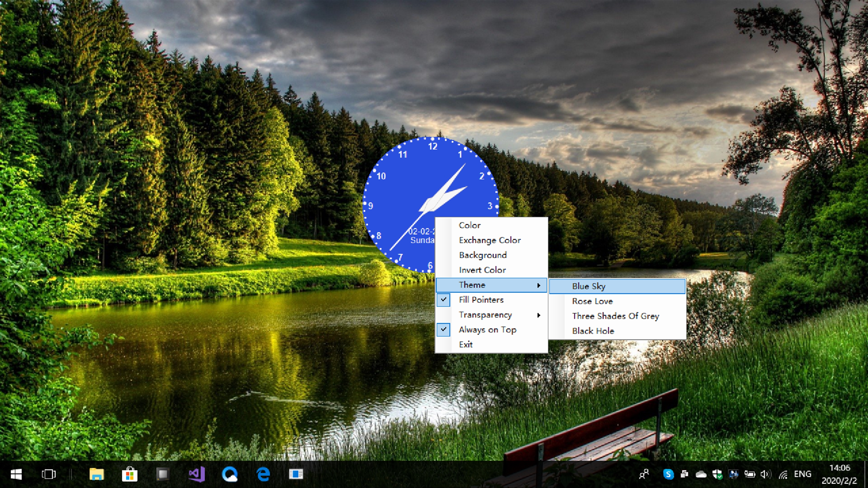
Task: Expand the Transparency submenu
Action: point(485,315)
